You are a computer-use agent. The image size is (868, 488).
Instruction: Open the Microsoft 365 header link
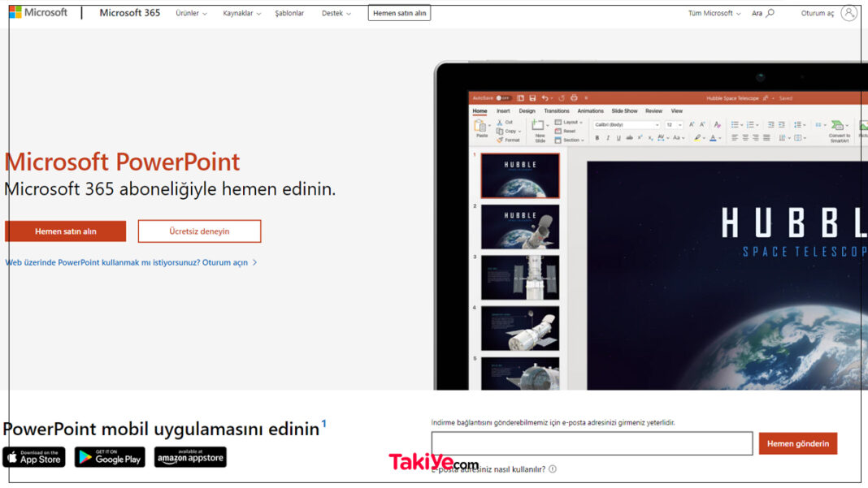[129, 13]
